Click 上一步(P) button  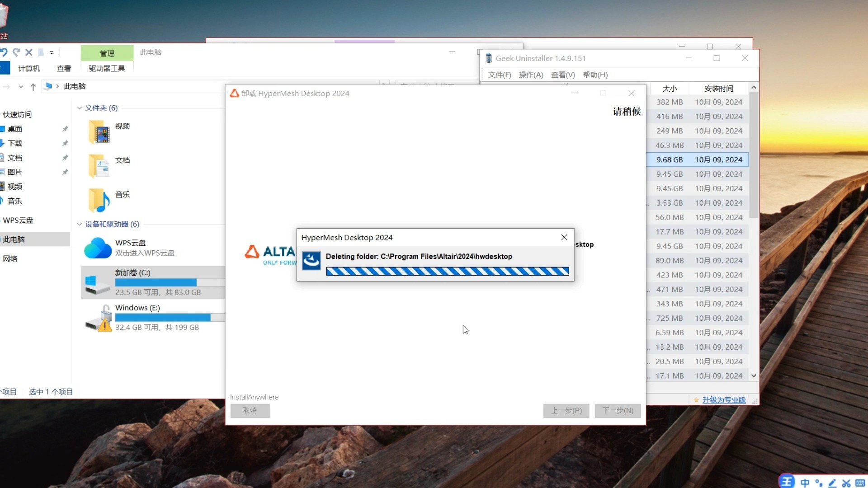[566, 410]
